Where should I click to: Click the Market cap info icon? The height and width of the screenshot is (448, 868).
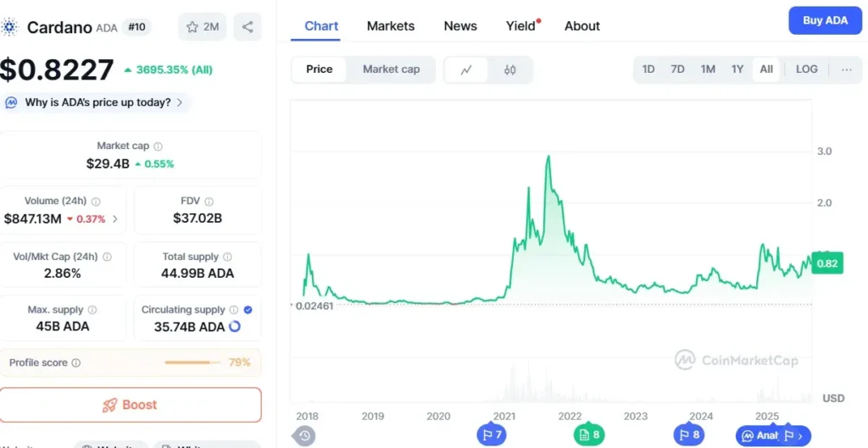point(158,147)
